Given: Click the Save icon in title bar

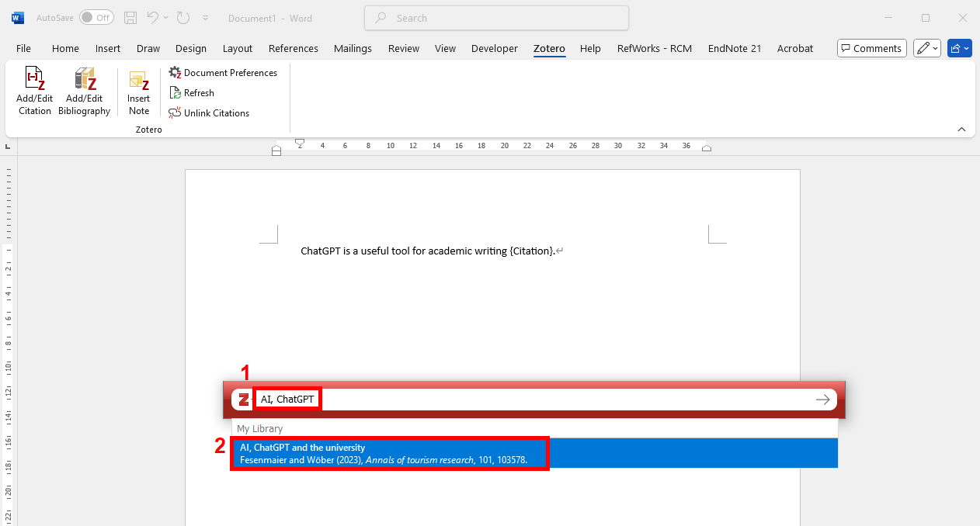Looking at the screenshot, I should [130, 18].
